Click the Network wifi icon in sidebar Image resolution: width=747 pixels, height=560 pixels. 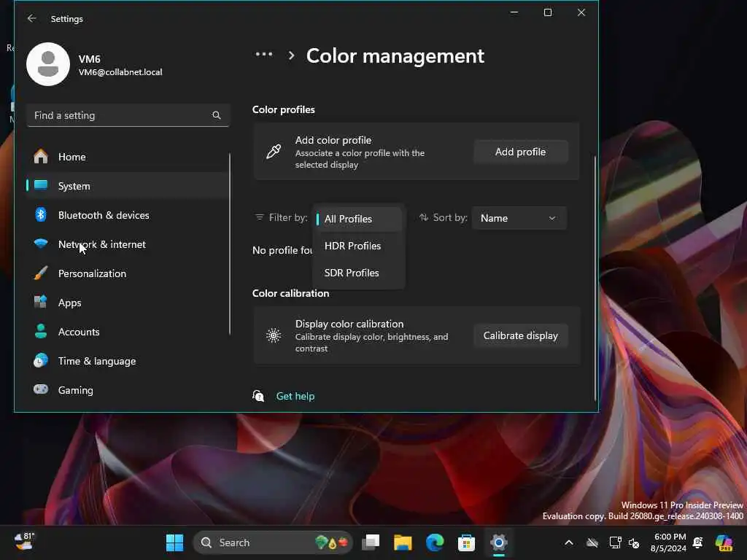[41, 244]
